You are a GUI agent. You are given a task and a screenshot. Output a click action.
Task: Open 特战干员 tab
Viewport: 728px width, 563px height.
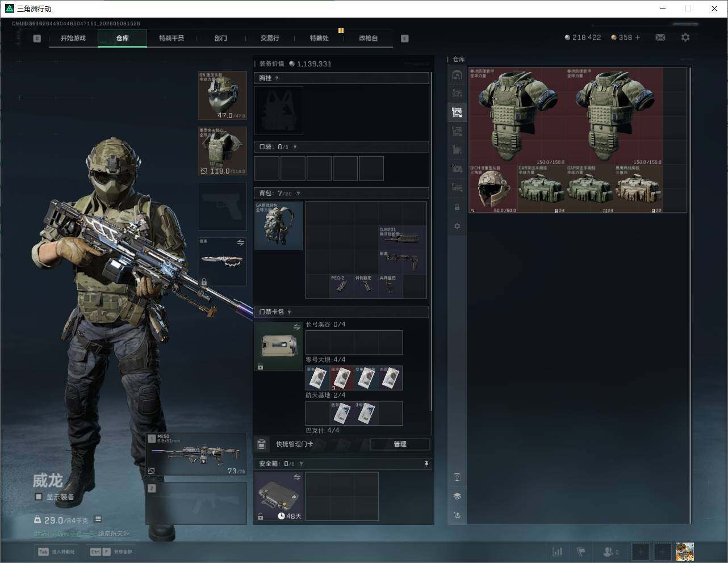(x=171, y=38)
